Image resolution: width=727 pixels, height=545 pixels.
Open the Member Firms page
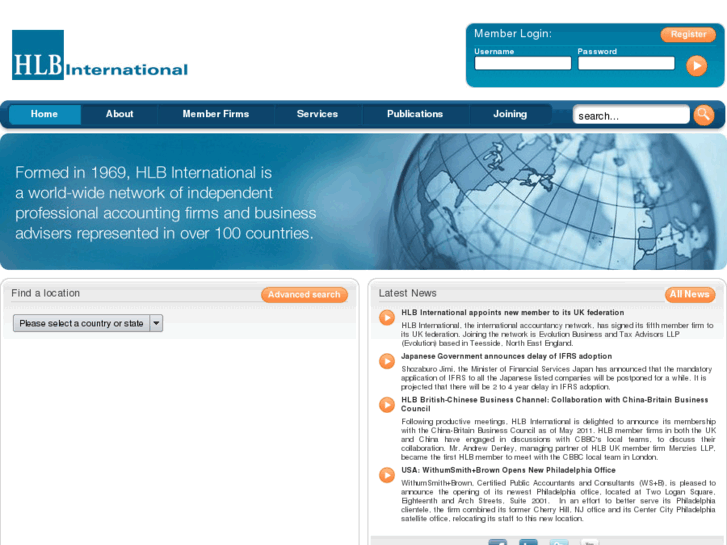click(216, 114)
